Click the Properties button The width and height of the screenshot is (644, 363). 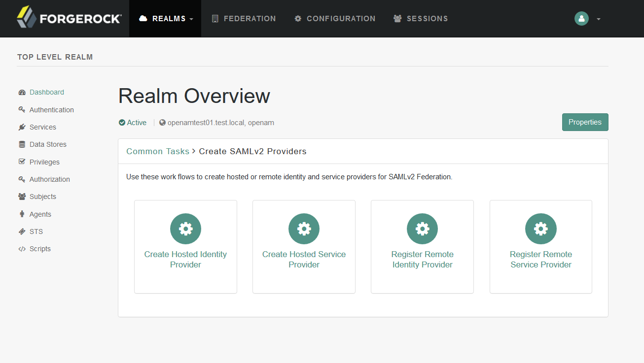(x=585, y=122)
